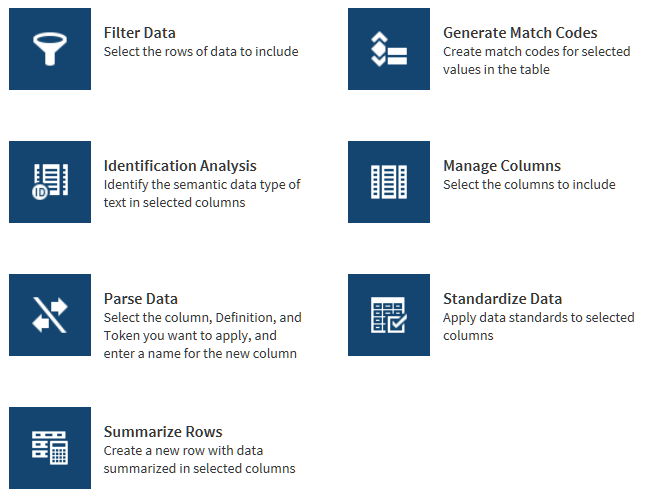Viewport: 648px width, 499px height.
Task: Click 'Identify the semantic data type' description
Action: pyautogui.click(x=202, y=193)
